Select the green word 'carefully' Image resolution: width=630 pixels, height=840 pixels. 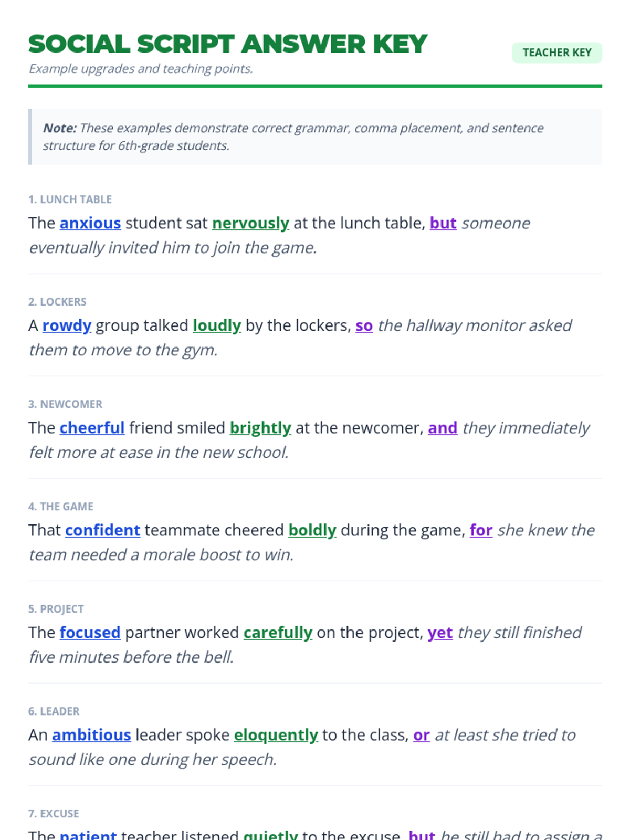click(x=278, y=633)
